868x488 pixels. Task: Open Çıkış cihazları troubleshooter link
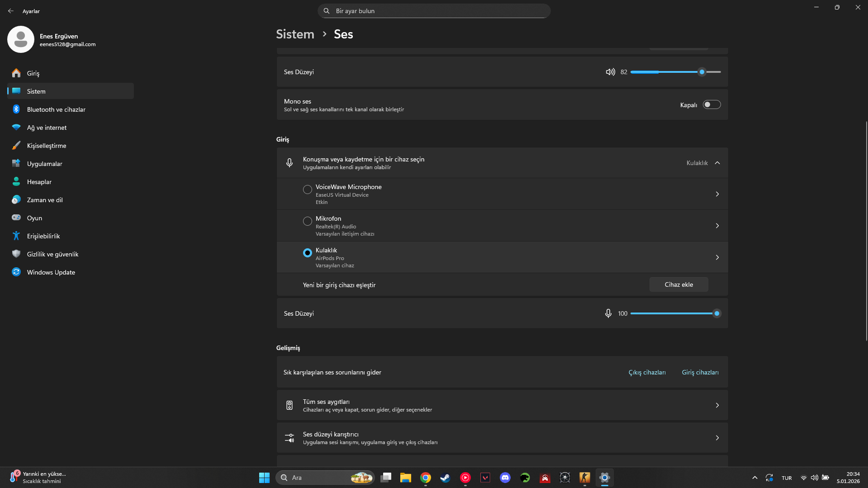647,372
